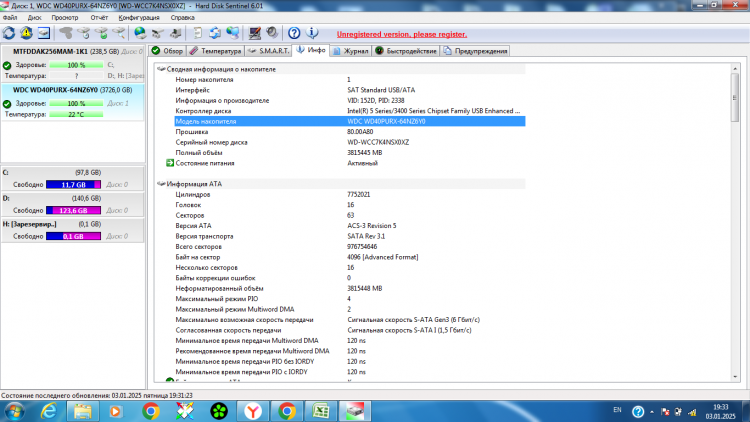The width and height of the screenshot is (750, 422).
Task: Click the circular arrows Refresh toolbar icon
Action: 9,33
